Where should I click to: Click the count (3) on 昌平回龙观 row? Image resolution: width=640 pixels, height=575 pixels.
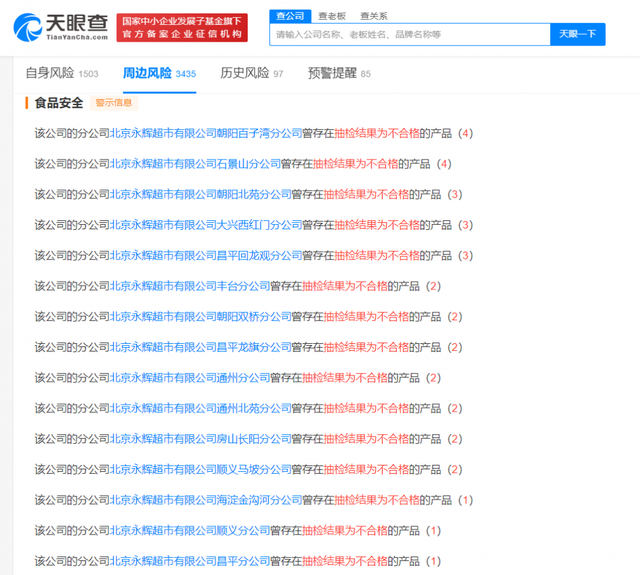[x=465, y=255]
